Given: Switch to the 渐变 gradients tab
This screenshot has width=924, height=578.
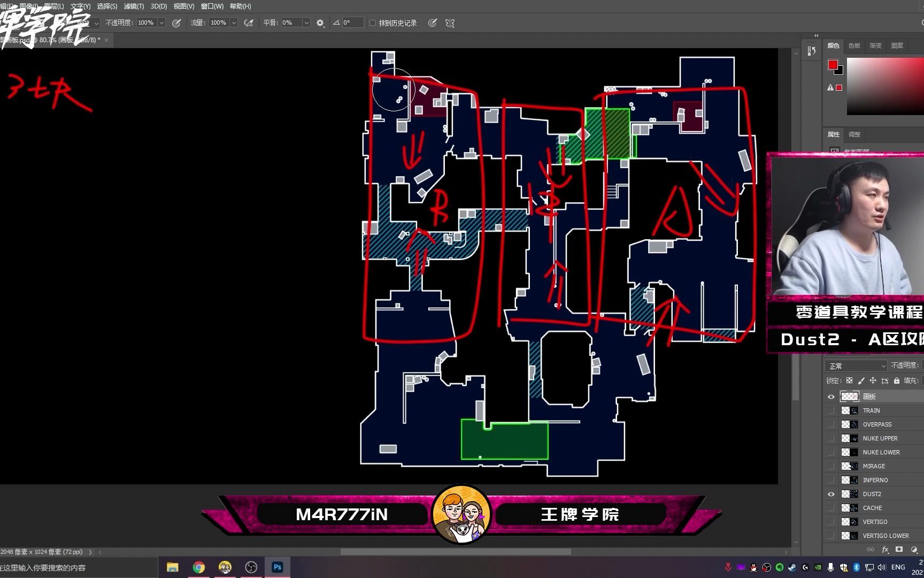Looking at the screenshot, I should (876, 45).
